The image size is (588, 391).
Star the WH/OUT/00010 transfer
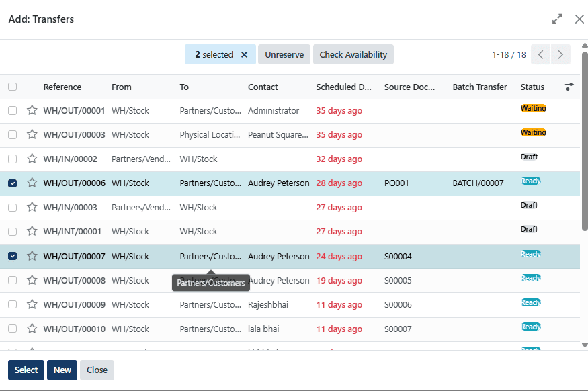[32, 329]
